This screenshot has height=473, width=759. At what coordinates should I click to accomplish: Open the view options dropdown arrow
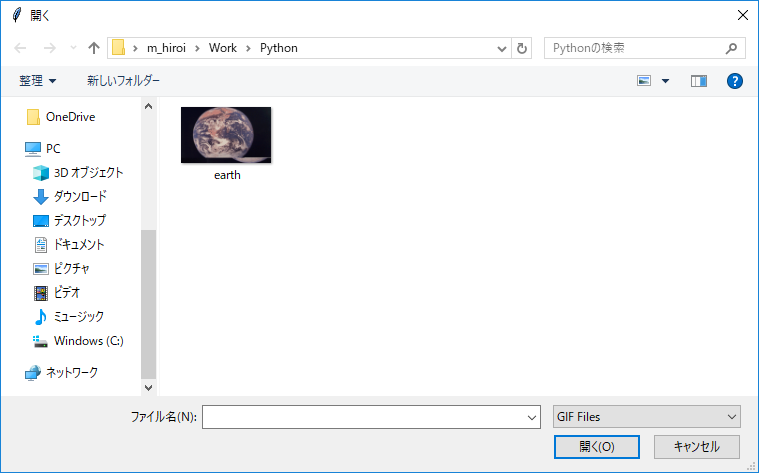[x=666, y=80]
